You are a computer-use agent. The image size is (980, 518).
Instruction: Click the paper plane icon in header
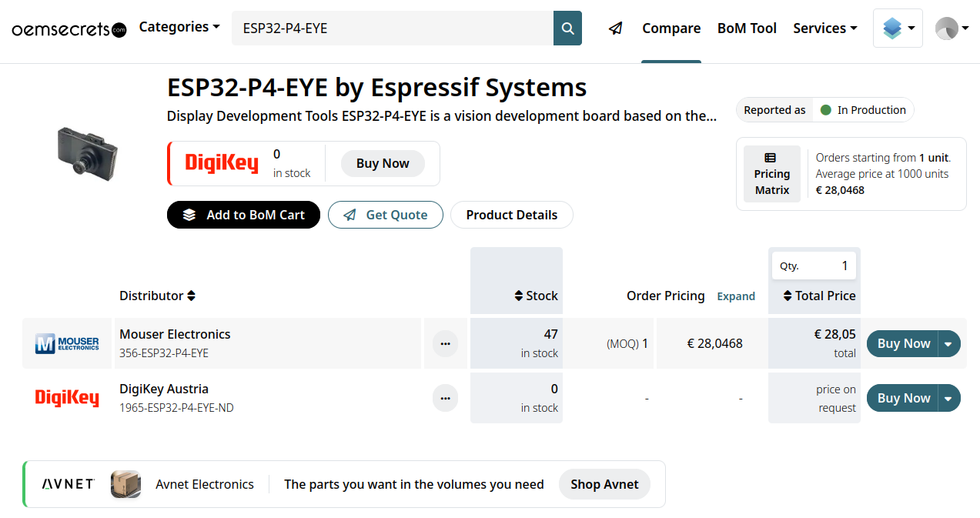[615, 28]
